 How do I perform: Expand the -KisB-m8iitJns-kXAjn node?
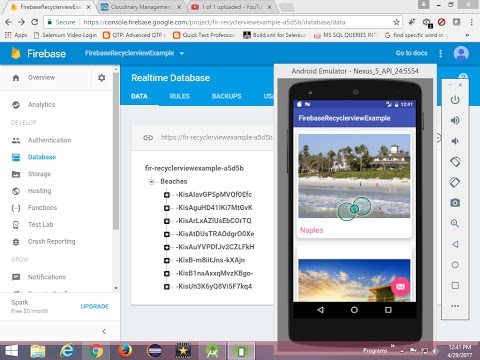coord(167,260)
